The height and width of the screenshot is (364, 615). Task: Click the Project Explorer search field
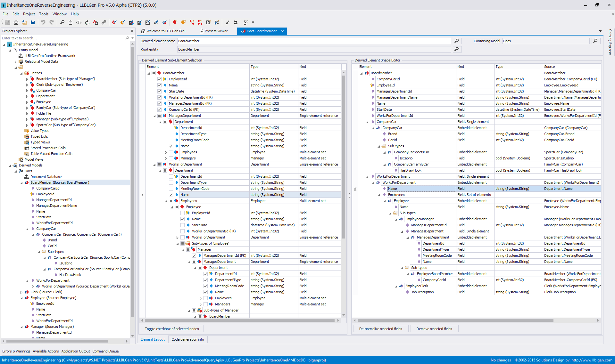(63, 38)
